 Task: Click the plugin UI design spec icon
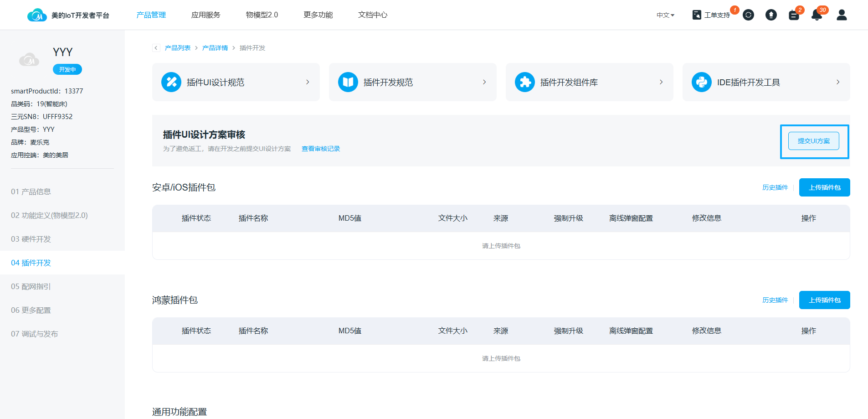pyautogui.click(x=171, y=82)
